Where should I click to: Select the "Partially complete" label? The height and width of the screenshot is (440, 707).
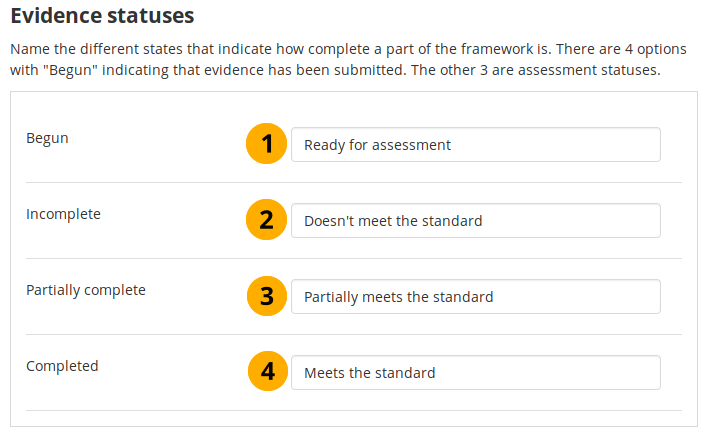86,290
